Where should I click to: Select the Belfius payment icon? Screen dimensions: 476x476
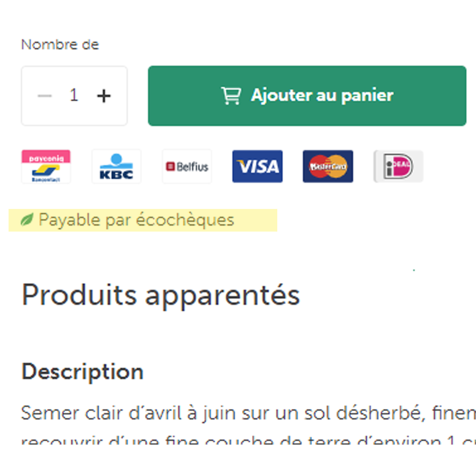[x=187, y=167]
